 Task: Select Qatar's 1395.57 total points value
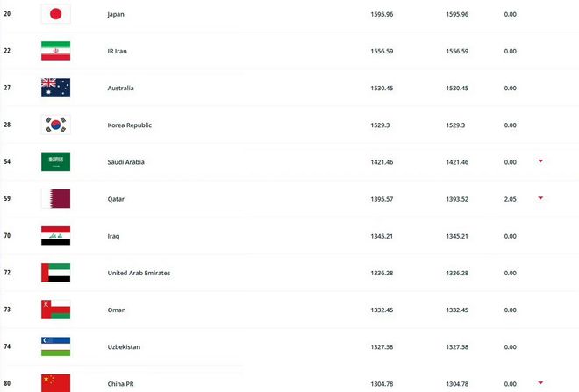tap(382, 199)
